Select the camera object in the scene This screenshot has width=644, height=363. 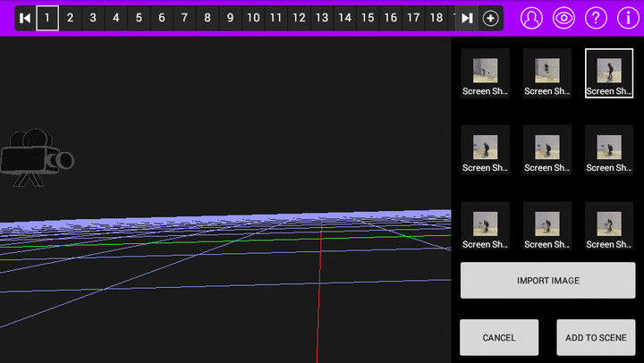pyautogui.click(x=38, y=157)
